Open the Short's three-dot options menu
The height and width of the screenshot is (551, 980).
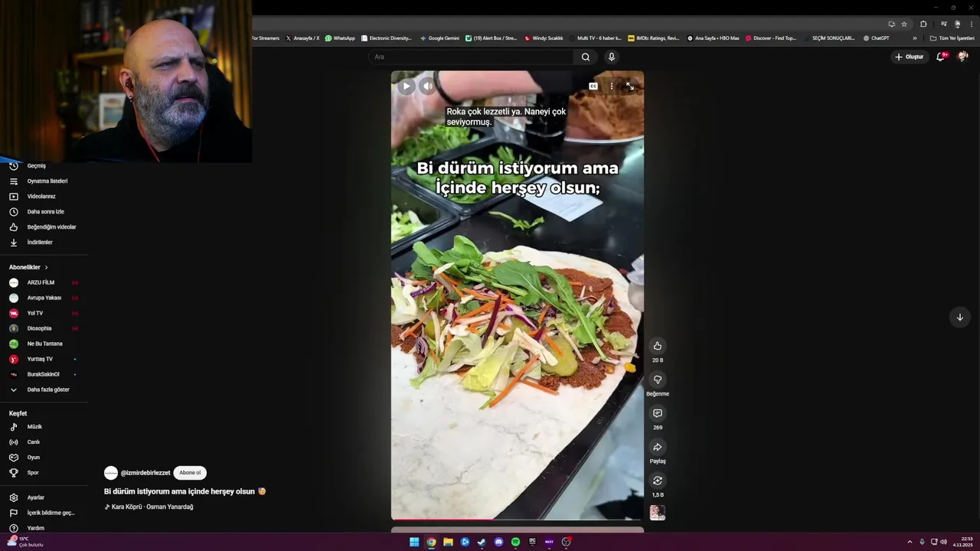click(611, 86)
